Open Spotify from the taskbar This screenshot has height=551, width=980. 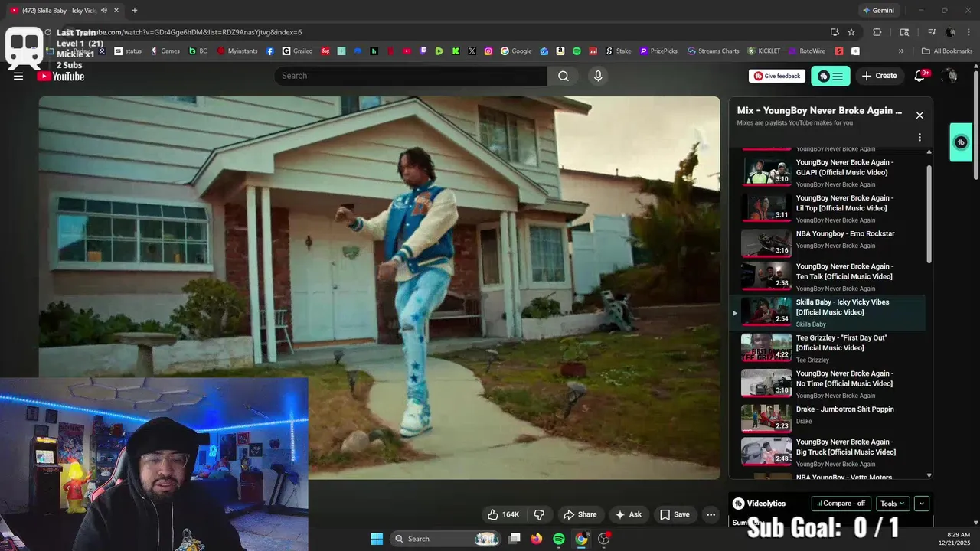coord(559,539)
